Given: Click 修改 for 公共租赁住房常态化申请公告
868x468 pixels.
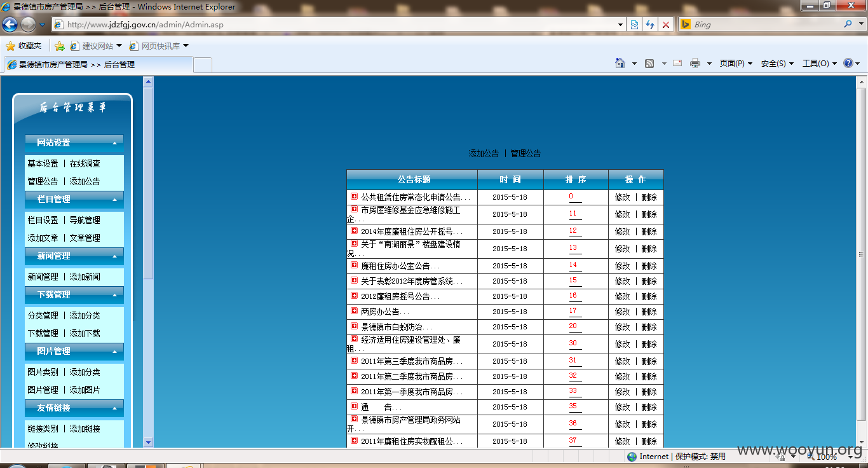Looking at the screenshot, I should point(623,197).
